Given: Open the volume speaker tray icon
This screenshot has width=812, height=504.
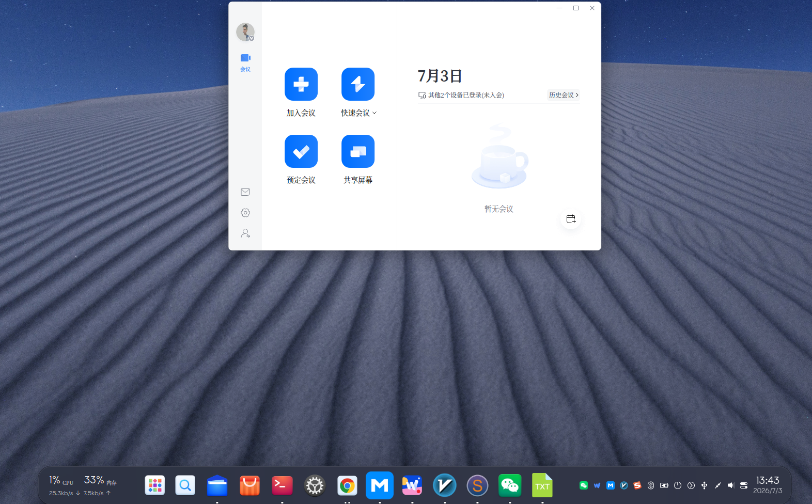Looking at the screenshot, I should pyautogui.click(x=731, y=485).
